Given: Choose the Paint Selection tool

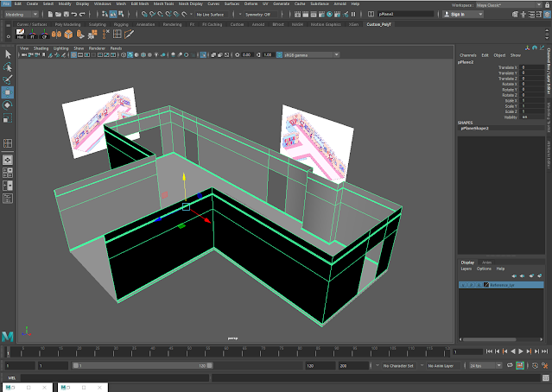Looking at the screenshot, I should coord(8,79).
